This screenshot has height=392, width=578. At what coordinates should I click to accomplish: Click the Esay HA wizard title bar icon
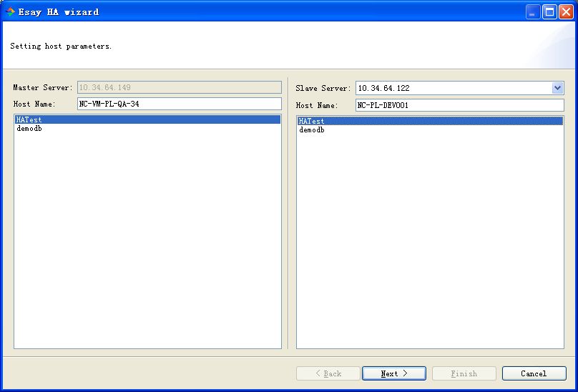pos(10,11)
